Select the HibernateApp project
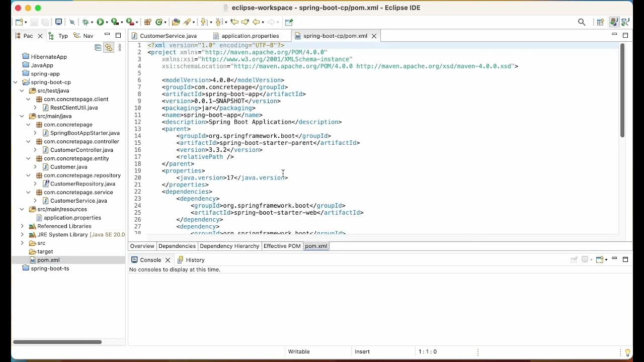Screen dimensions: 644x362 click(x=49, y=57)
